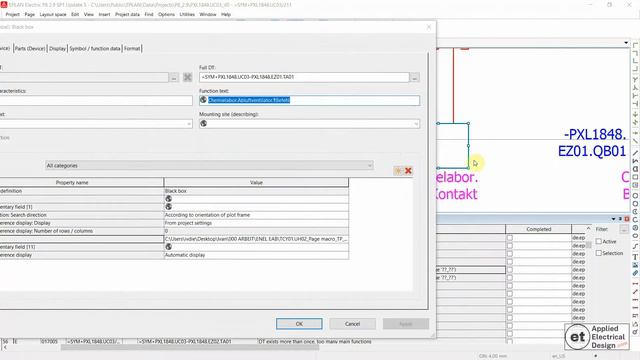
Task: Click the ellipsis button beside Full DT field
Action: click(x=415, y=77)
